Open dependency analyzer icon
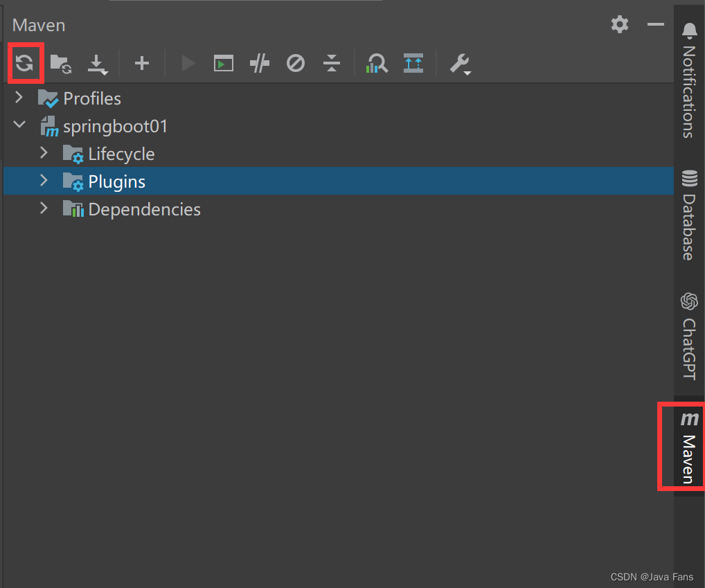This screenshot has width=705, height=588. (x=377, y=64)
